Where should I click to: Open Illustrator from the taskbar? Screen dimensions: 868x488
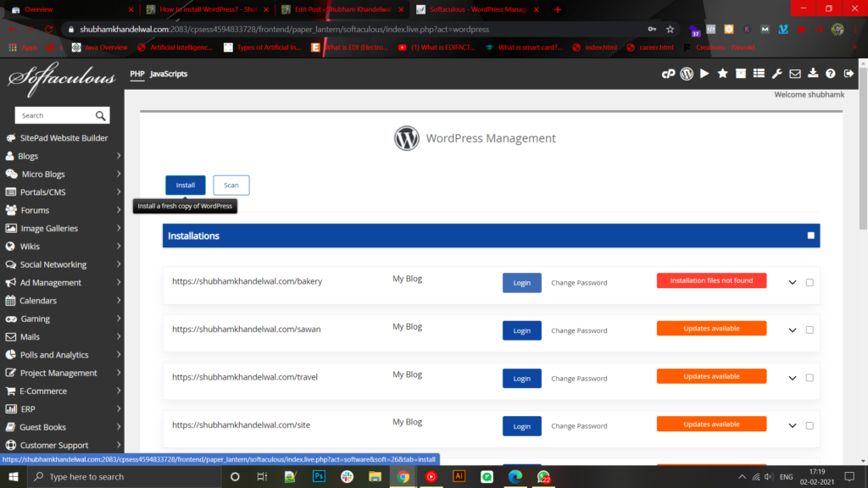(x=459, y=476)
